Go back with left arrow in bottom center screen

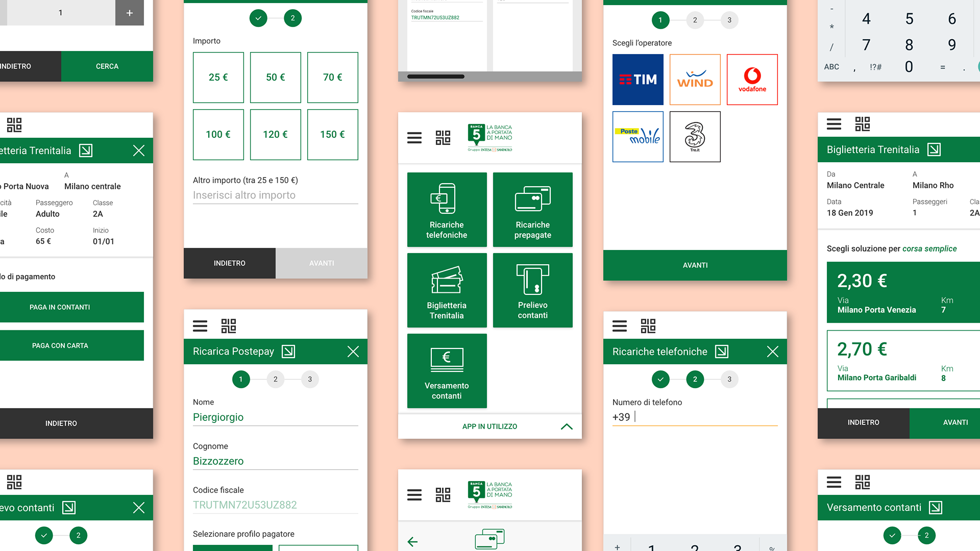click(413, 542)
